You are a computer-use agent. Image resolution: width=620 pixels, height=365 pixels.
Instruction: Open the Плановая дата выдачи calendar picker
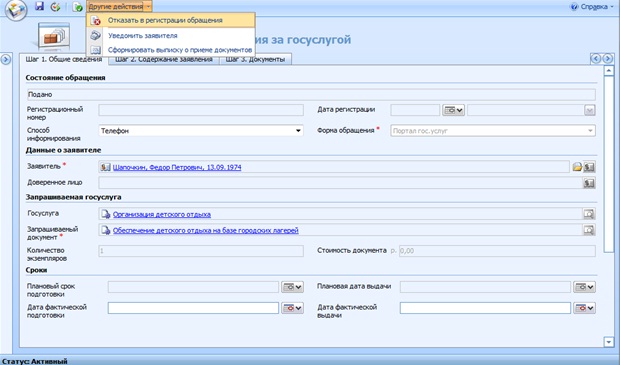[584, 287]
